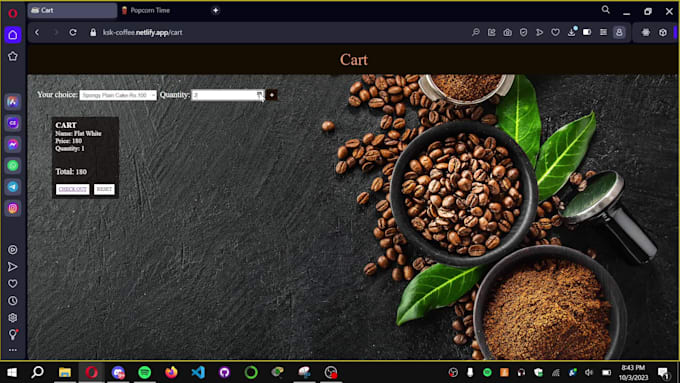Screen dimensions: 680x383
Task: Open the volume control in system tray
Action: pos(589,372)
